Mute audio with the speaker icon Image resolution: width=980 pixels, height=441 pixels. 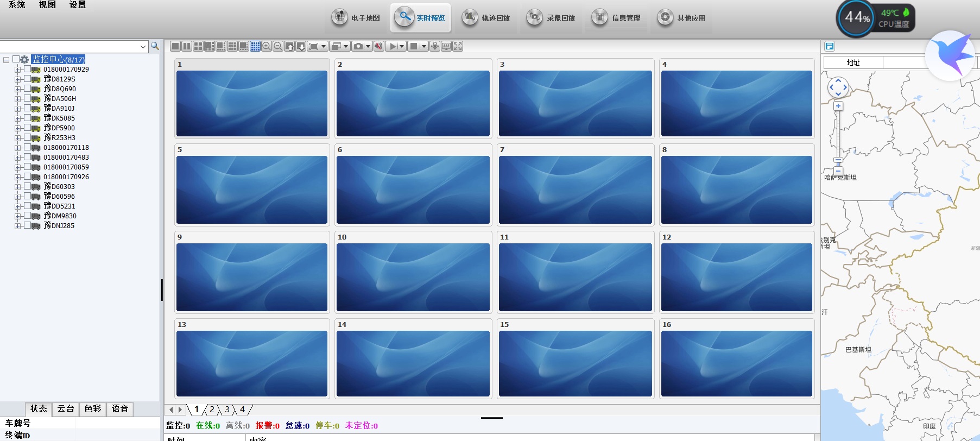(x=378, y=46)
